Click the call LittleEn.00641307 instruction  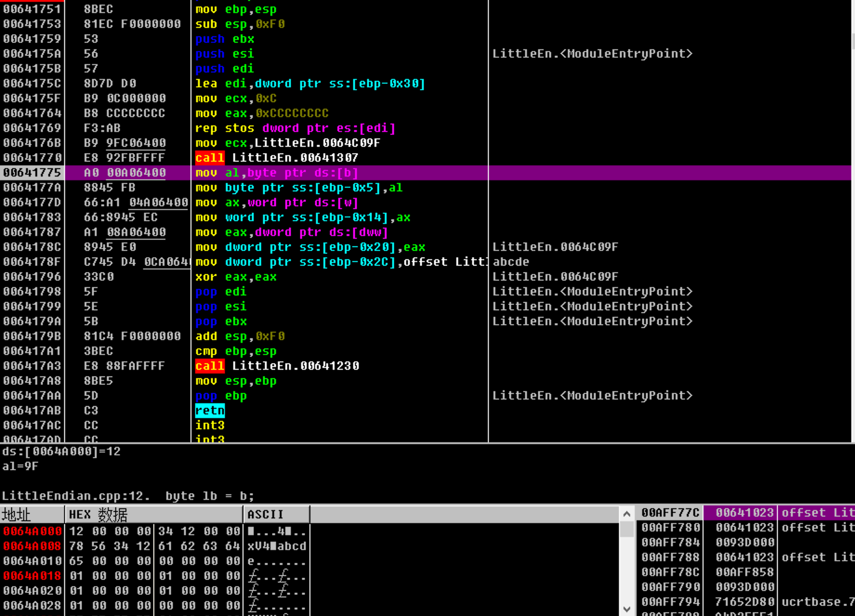tap(276, 158)
